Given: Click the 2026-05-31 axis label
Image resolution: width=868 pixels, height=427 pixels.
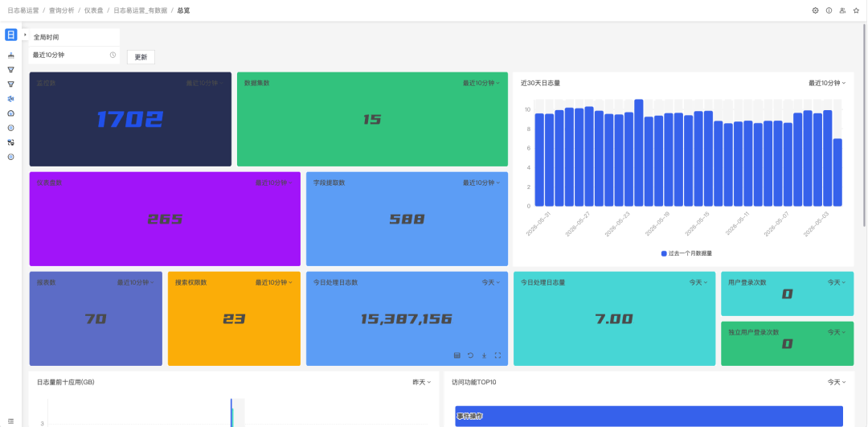Looking at the screenshot, I should tap(538, 224).
